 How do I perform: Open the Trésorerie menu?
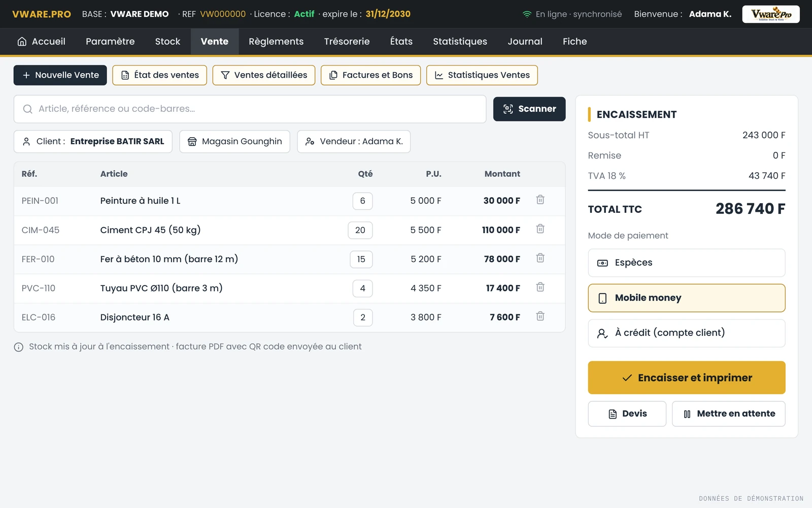tap(347, 42)
